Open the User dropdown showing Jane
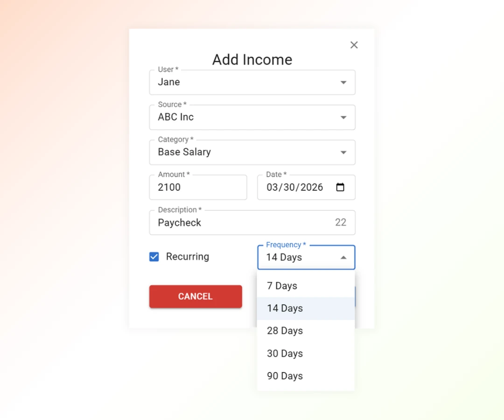 click(x=252, y=82)
